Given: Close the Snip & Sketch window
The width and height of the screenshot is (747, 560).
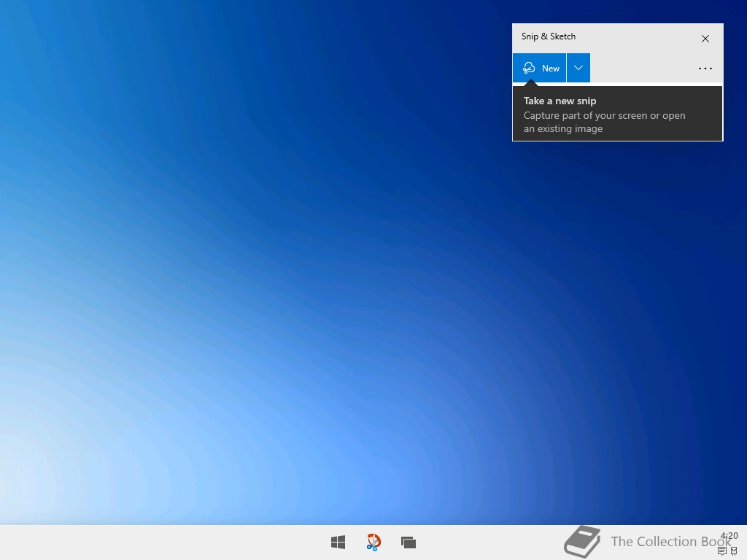Looking at the screenshot, I should click(x=705, y=39).
